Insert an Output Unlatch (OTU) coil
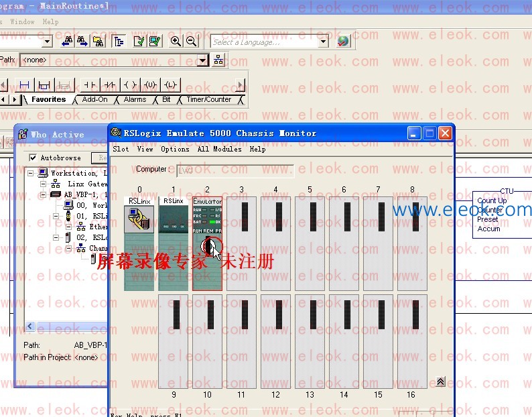Screen dimensions: 532x417 pyautogui.click(x=150, y=84)
